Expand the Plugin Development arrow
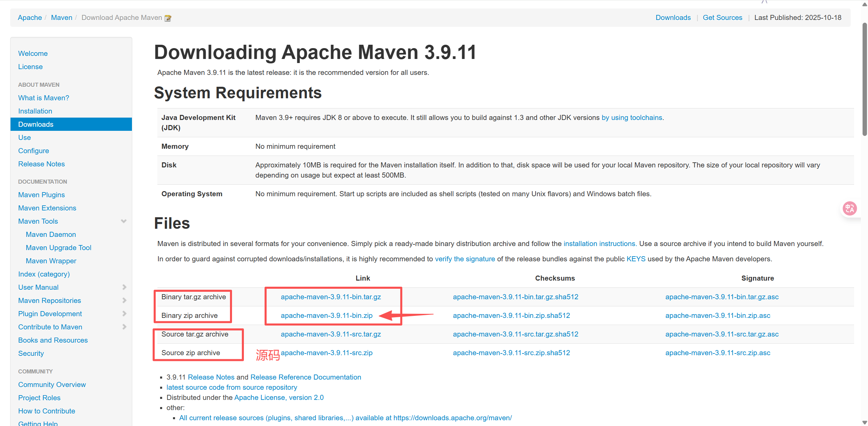868x426 pixels. click(x=124, y=314)
